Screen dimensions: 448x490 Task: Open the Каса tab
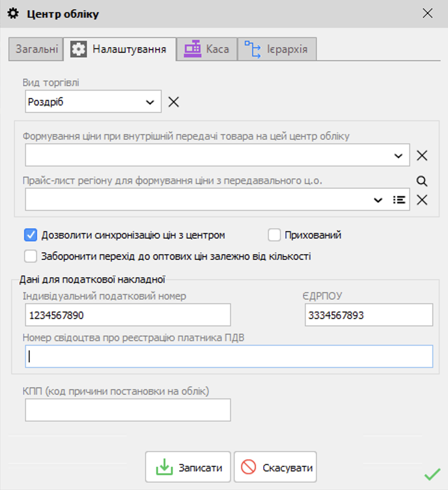coord(207,49)
